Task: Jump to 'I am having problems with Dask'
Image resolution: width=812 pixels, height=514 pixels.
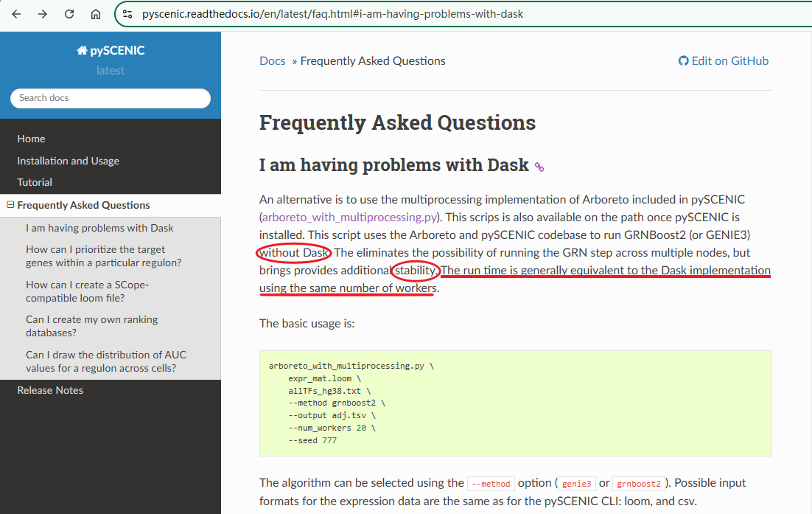Action: click(x=99, y=228)
